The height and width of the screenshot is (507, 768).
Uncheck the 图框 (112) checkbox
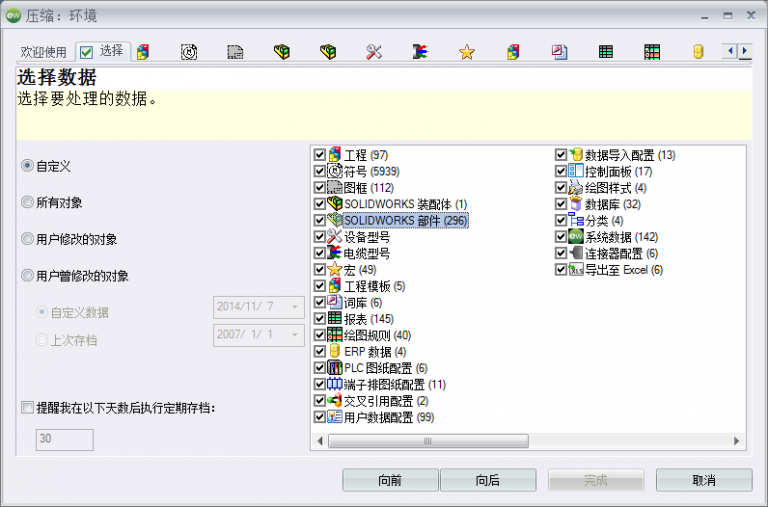pyautogui.click(x=320, y=188)
